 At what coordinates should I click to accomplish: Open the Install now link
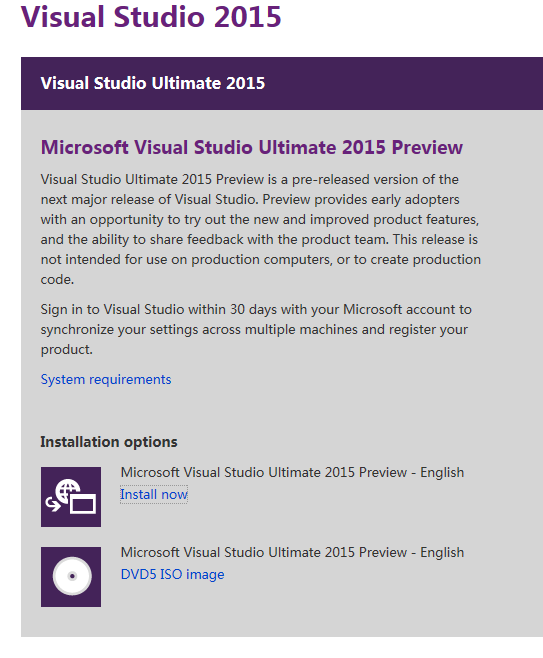click(x=154, y=494)
